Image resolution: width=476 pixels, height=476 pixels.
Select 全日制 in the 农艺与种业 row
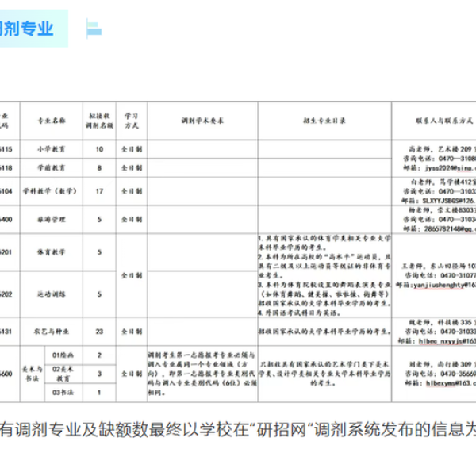132,332
